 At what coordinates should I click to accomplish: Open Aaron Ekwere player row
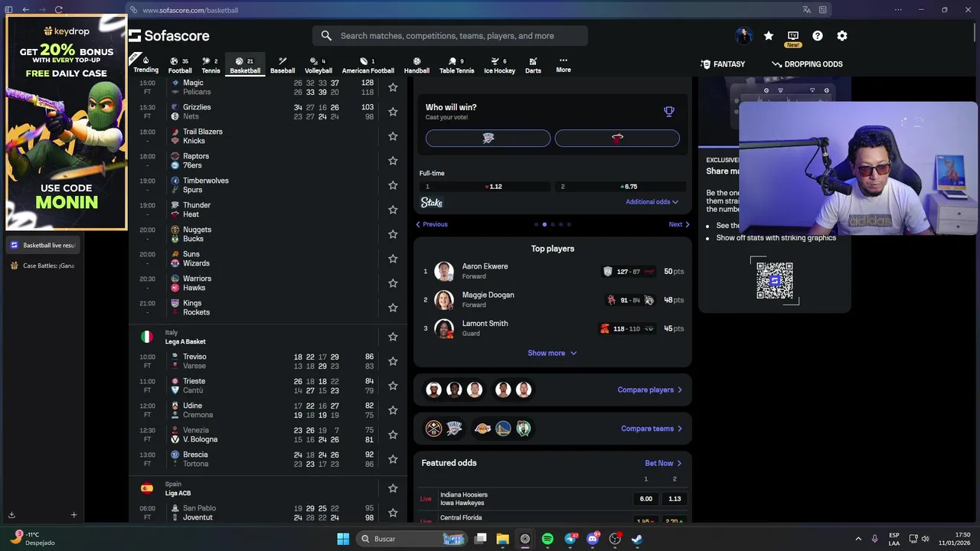[552, 272]
